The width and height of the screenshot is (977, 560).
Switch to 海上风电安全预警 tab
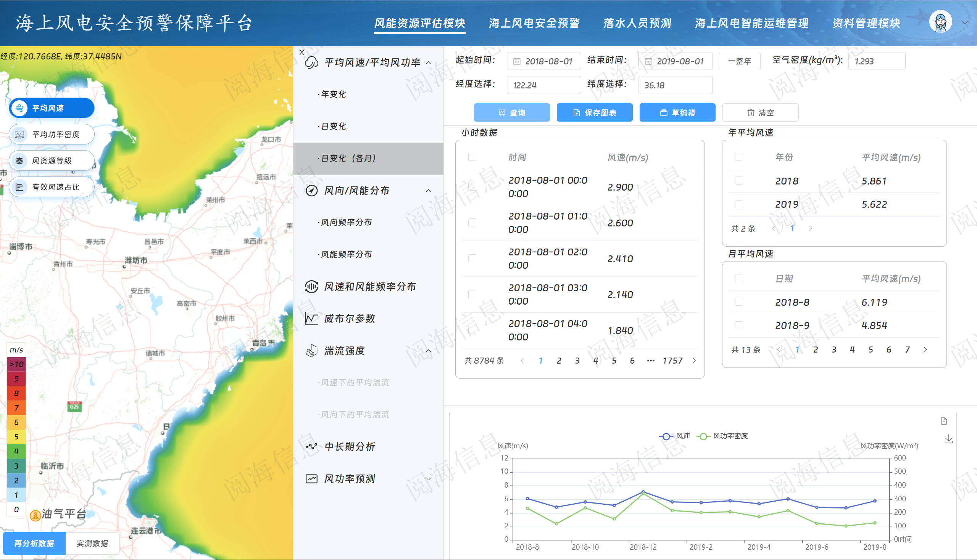(534, 23)
